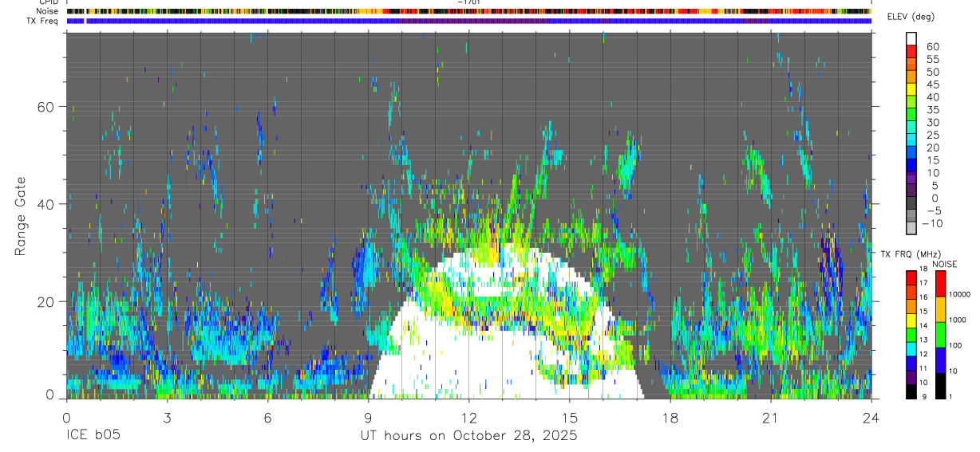The image size is (980, 452).
Task: Click the x-axis tick label '12'
Action: click(x=468, y=417)
